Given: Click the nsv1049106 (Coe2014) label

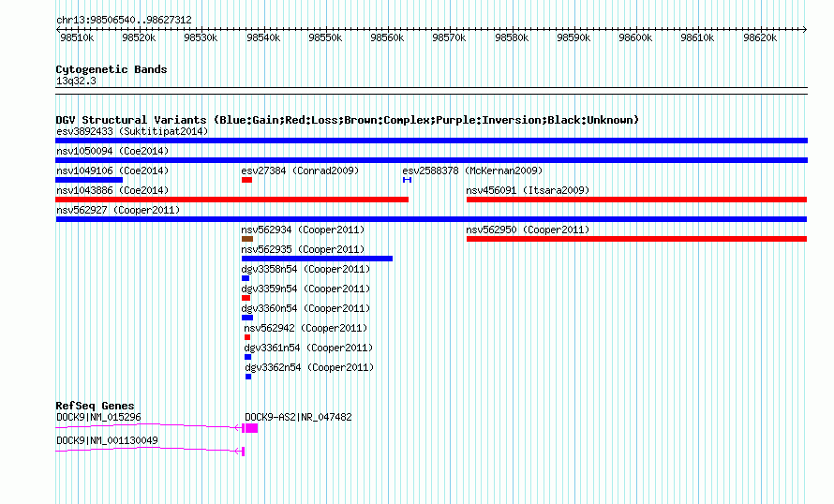Looking at the screenshot, I should click(x=112, y=170).
